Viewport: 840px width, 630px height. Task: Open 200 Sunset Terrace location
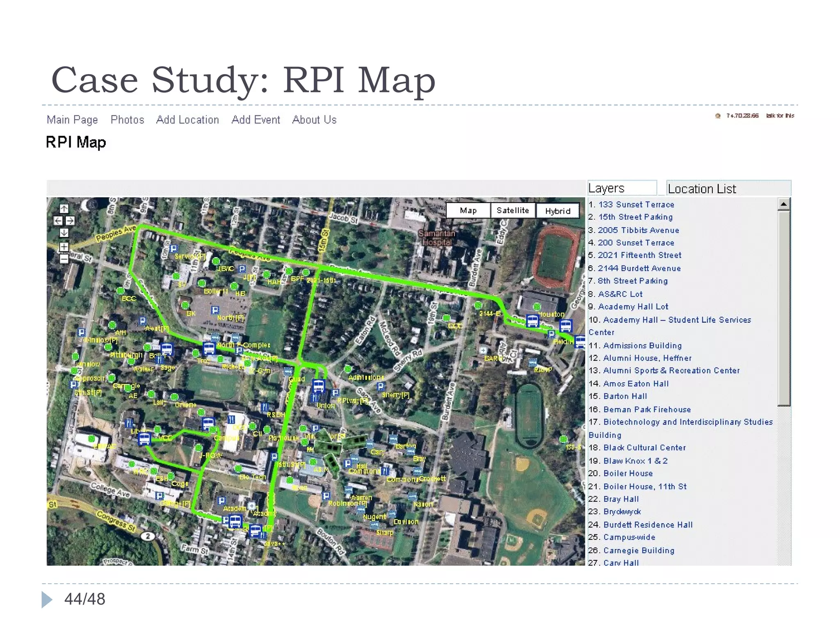pos(636,243)
